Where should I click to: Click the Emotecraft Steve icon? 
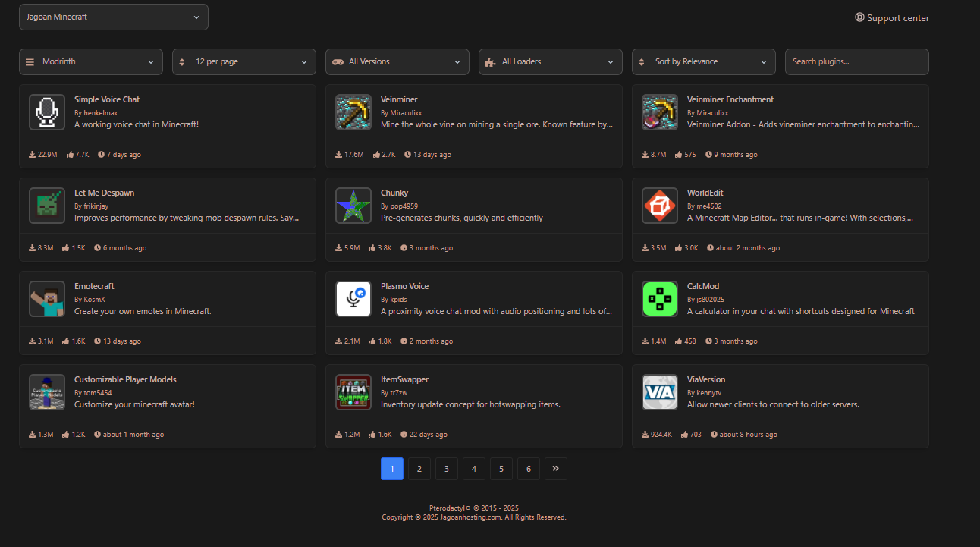click(47, 299)
